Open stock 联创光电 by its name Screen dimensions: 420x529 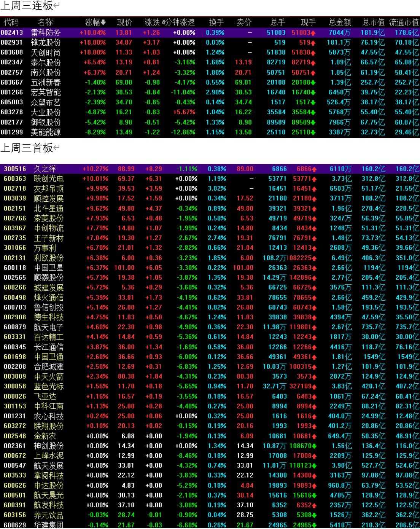(x=48, y=179)
